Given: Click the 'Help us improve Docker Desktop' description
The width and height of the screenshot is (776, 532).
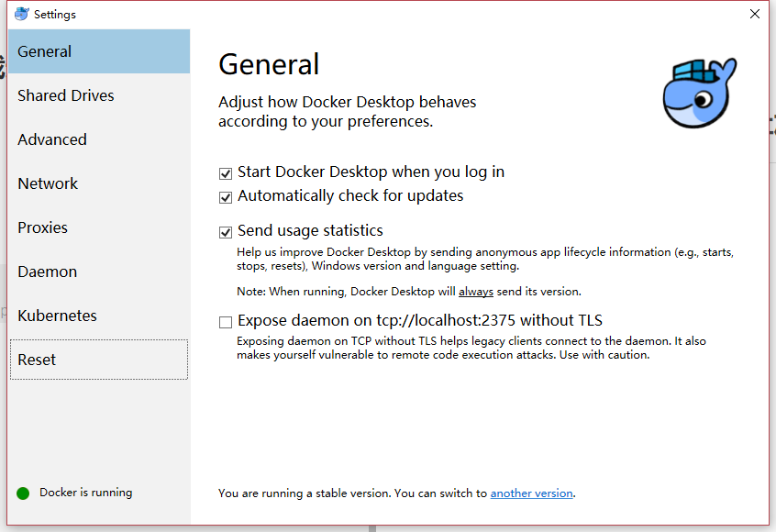Looking at the screenshot, I should coord(485,259).
